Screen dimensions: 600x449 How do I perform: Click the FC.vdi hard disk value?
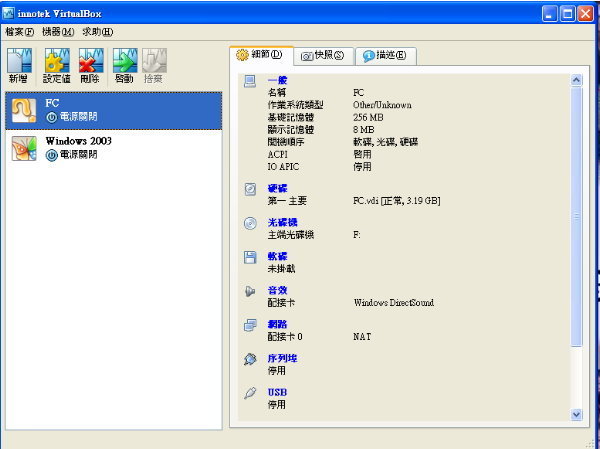pos(396,201)
